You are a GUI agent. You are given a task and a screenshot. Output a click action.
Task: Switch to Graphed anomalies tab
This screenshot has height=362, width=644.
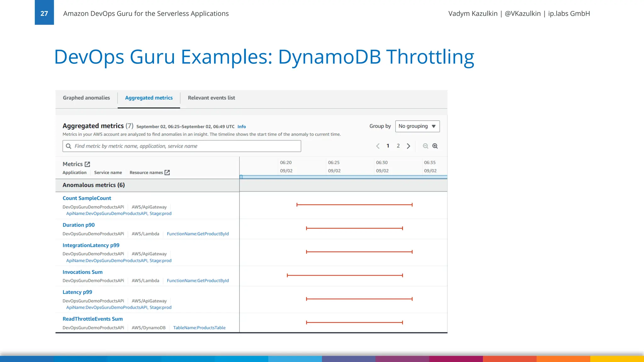coord(86,98)
